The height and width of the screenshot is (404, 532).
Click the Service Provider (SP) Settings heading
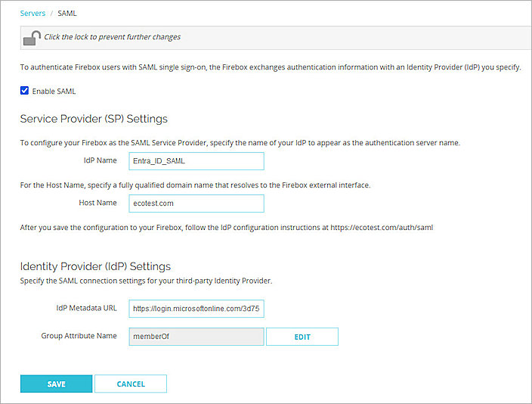click(x=94, y=119)
